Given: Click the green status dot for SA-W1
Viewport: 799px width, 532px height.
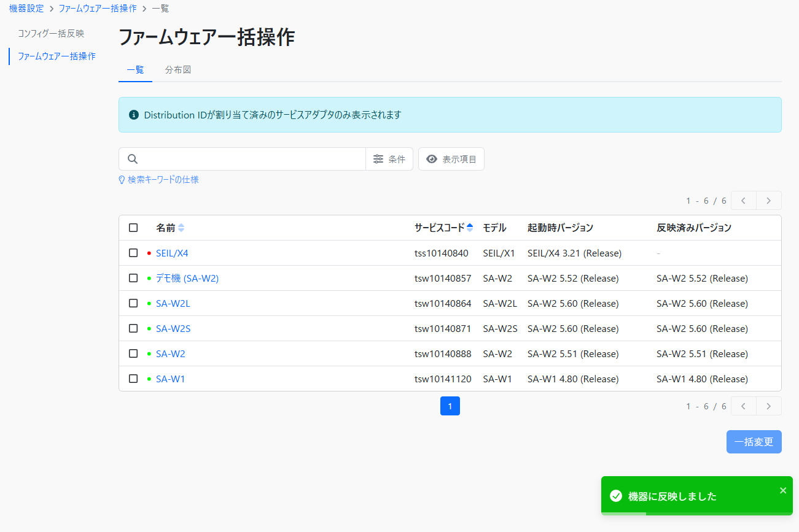Looking at the screenshot, I should tap(149, 379).
